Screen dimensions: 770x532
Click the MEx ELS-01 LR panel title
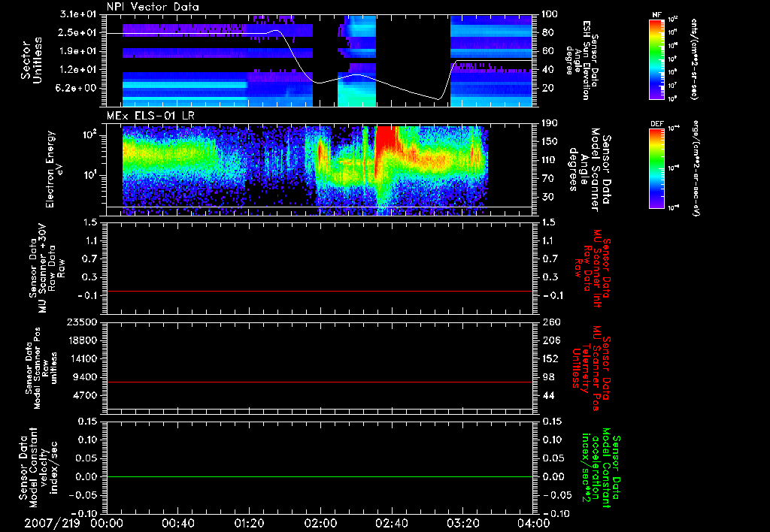[150, 116]
